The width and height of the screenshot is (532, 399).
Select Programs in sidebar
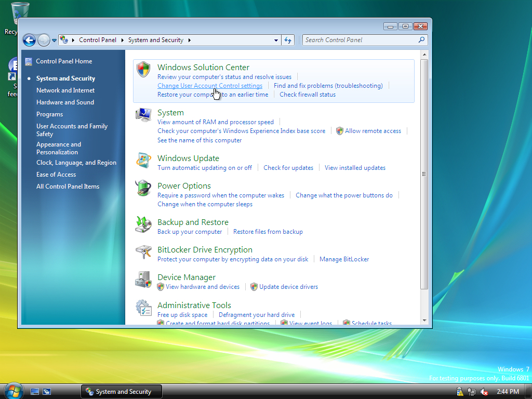coord(49,114)
